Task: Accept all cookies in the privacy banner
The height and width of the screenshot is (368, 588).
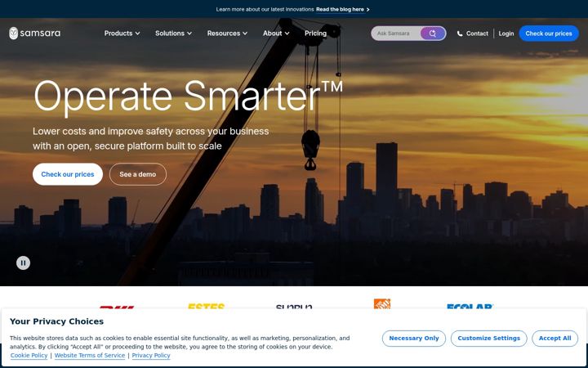Action: tap(555, 339)
